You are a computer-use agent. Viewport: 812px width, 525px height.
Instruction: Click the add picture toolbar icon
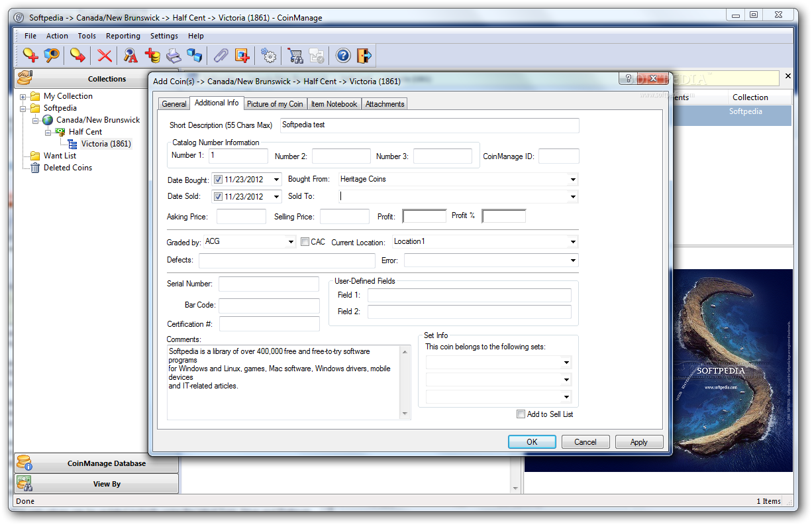pos(242,55)
